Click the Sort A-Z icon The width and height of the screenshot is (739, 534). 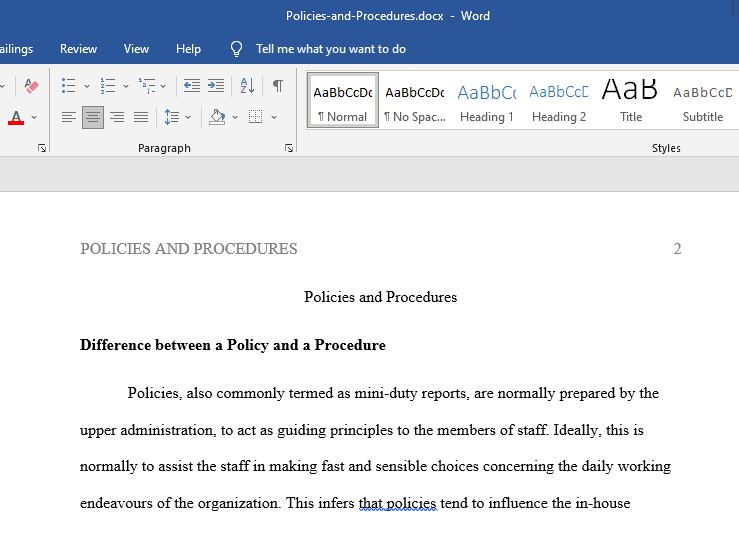point(247,86)
